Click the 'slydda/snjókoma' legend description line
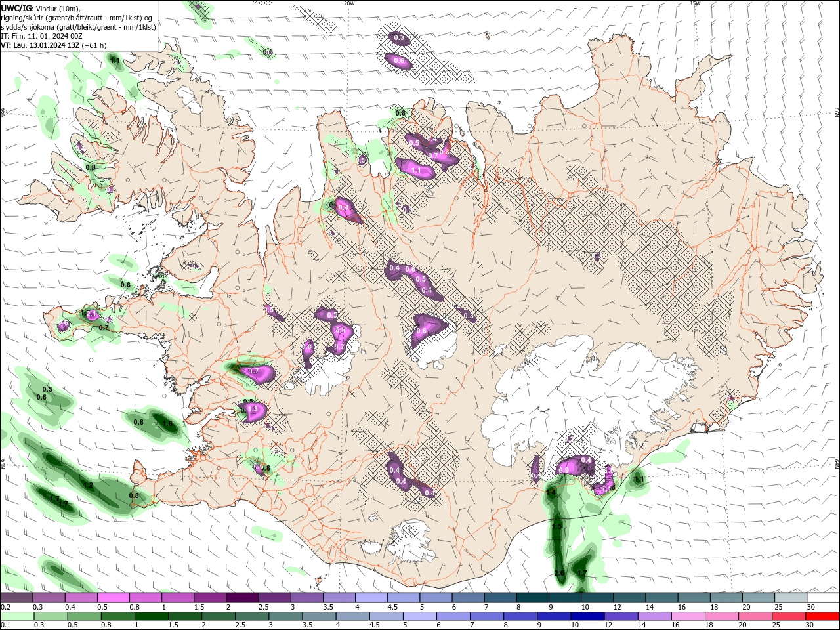This screenshot has width=840, height=630. (78, 27)
